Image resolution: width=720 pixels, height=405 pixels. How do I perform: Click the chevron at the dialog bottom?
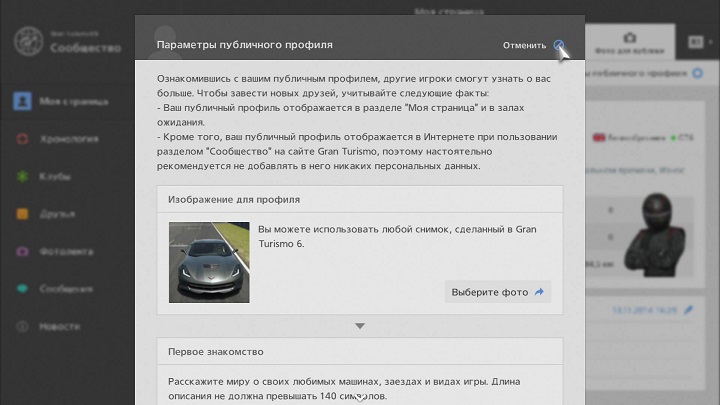(360, 399)
